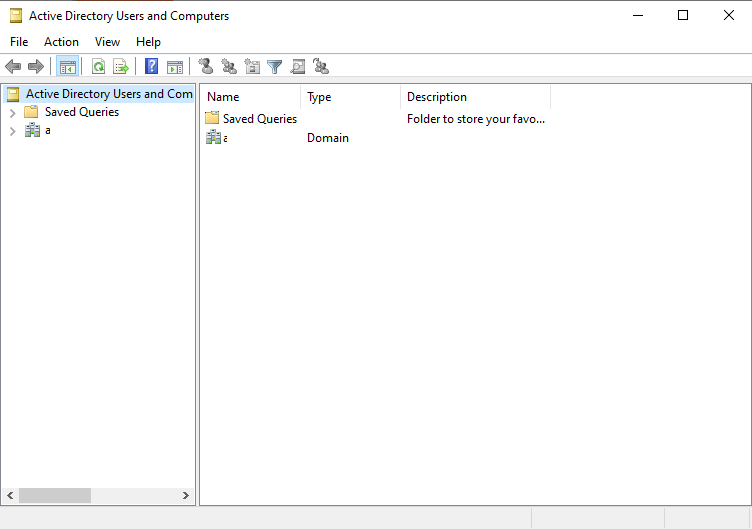The image size is (752, 529).
Task: Click the add objects to group icon
Action: click(321, 66)
